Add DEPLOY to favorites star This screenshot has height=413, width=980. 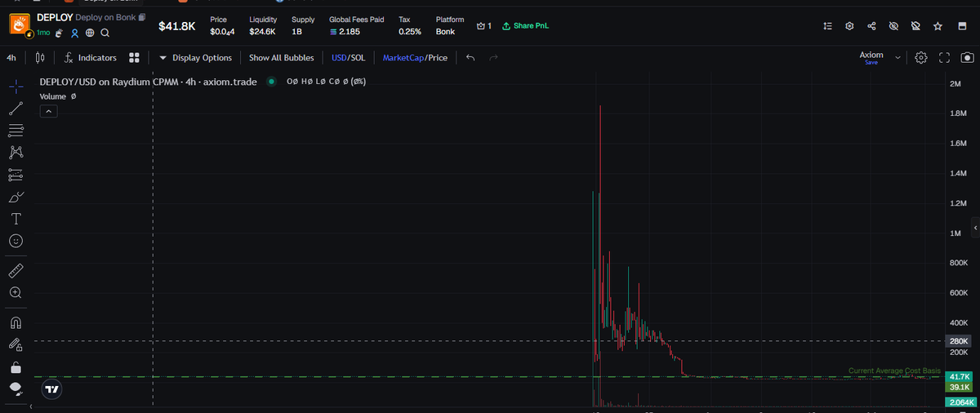pos(938,26)
